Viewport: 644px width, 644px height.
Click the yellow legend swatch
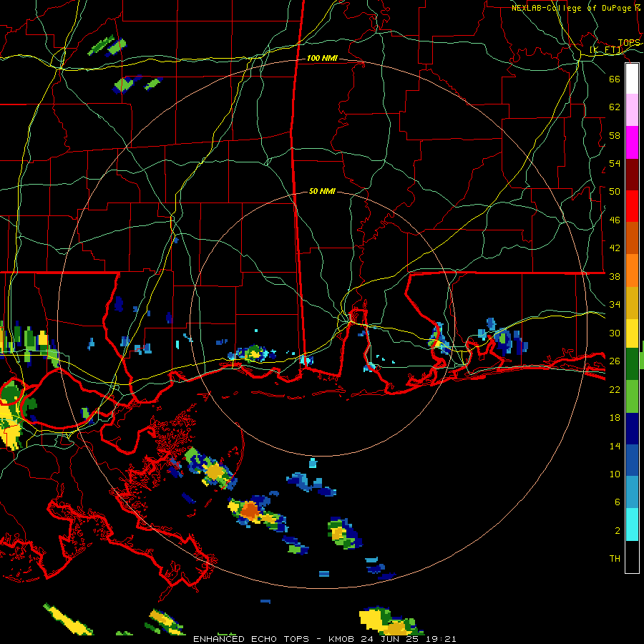[x=632, y=333]
